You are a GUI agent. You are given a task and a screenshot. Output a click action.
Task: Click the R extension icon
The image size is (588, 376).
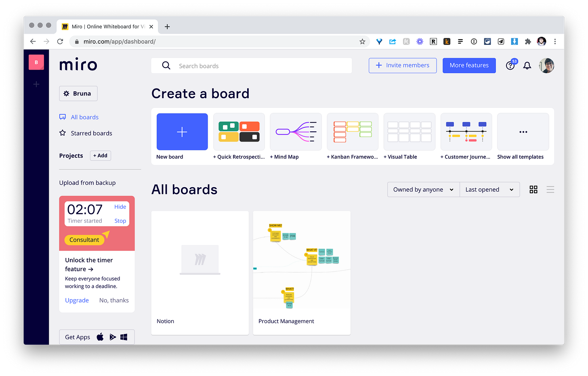[x=433, y=41]
